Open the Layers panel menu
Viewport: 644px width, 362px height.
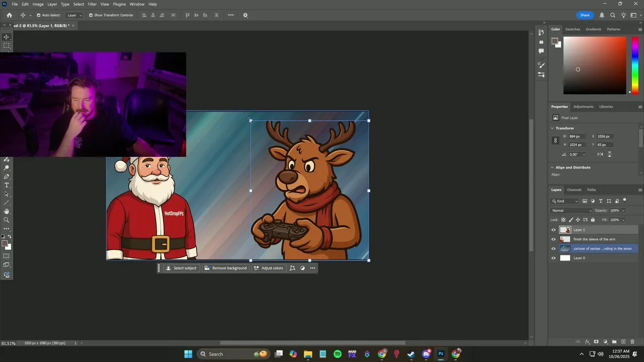tap(640, 190)
